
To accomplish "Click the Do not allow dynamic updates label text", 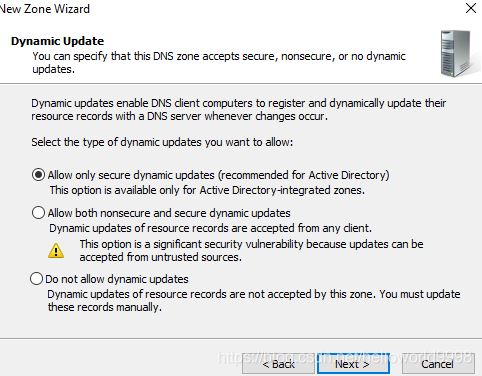I will (x=117, y=279).
